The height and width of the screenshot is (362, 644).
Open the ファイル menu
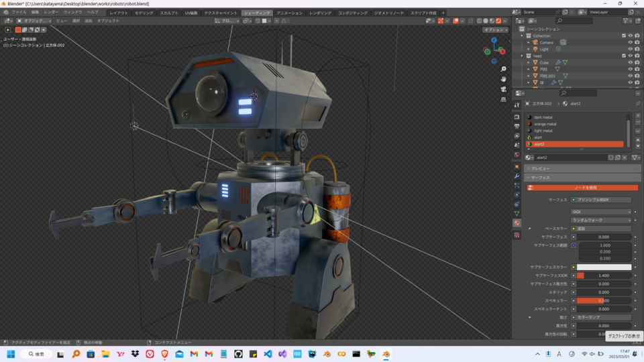pos(19,12)
